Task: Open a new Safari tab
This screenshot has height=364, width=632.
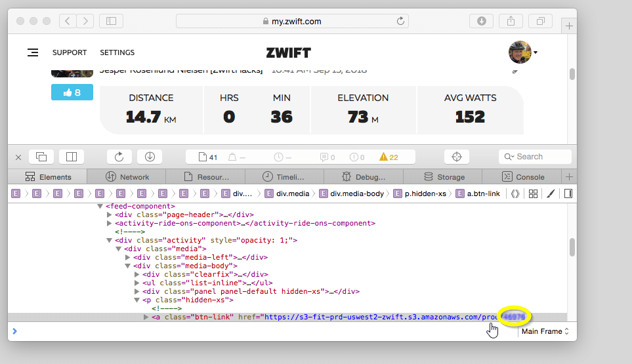Action: click(569, 26)
